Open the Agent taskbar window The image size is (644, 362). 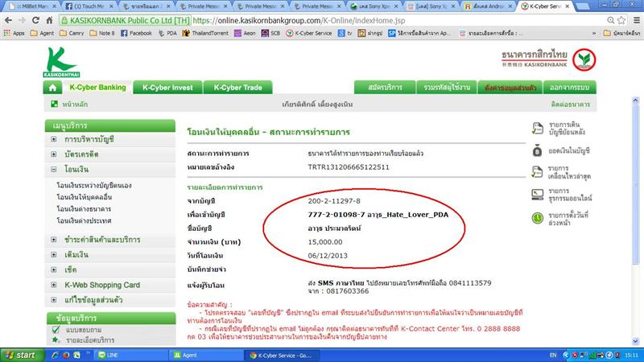(x=206, y=356)
